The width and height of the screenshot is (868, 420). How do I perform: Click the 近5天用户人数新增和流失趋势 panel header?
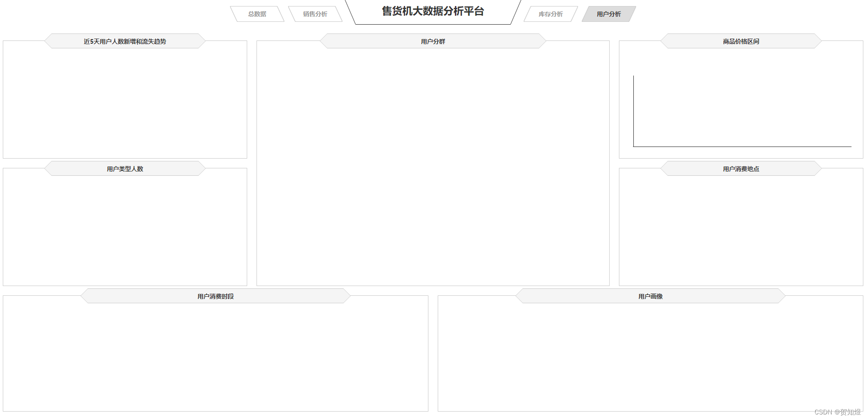click(125, 41)
